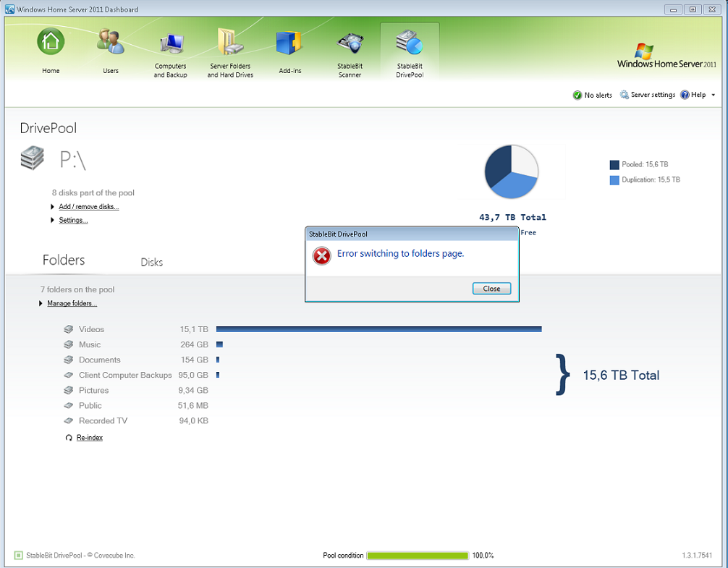Click the StableBit DrivePool footer logo icon

pos(19,556)
